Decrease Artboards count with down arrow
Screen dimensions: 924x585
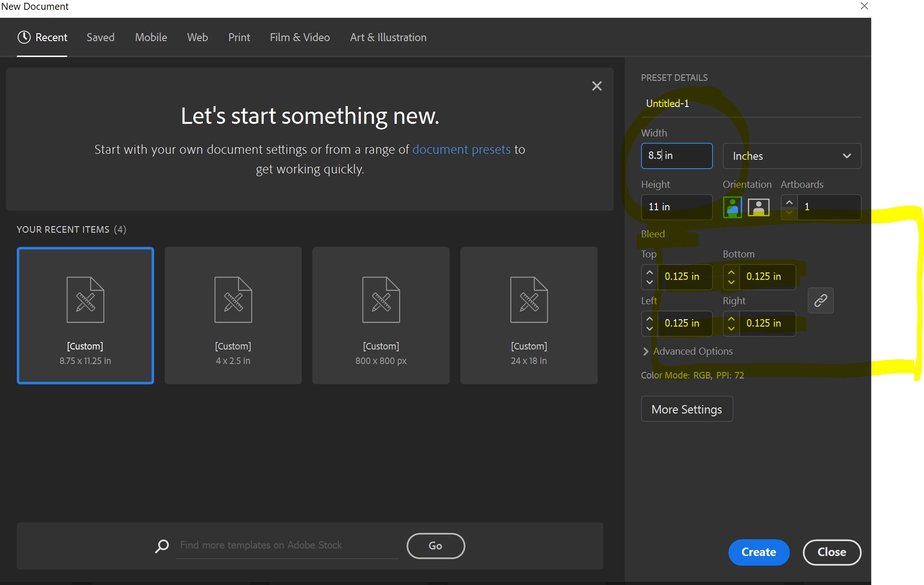tap(789, 213)
